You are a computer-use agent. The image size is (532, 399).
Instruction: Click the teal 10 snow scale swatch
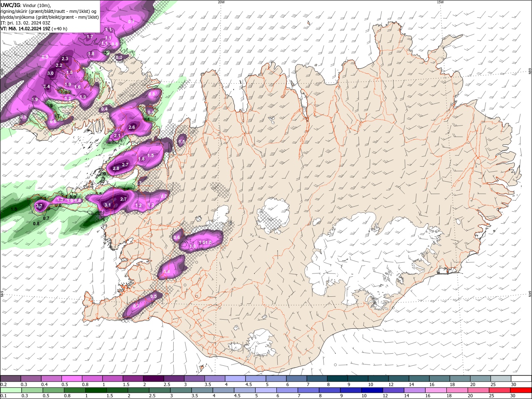[x=378, y=379]
